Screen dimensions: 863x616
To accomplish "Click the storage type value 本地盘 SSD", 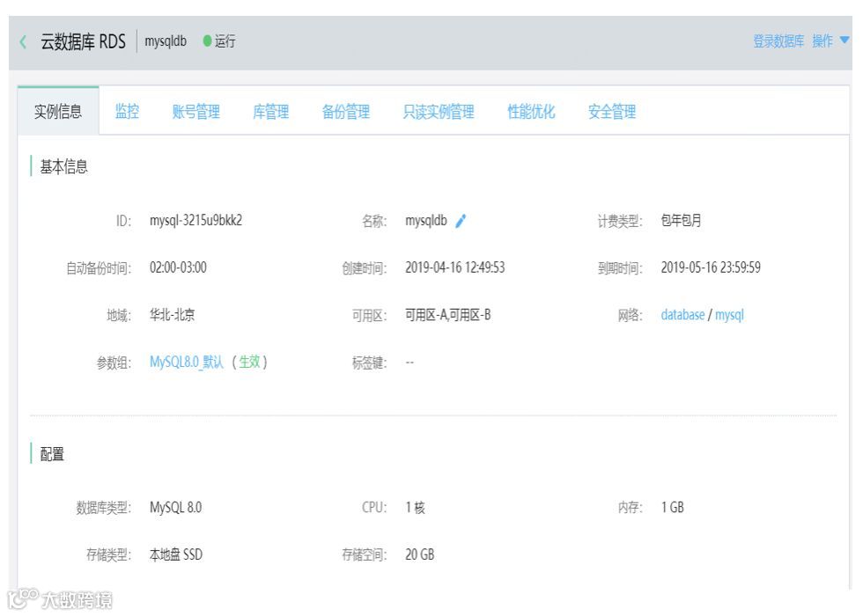I will 176,554.
